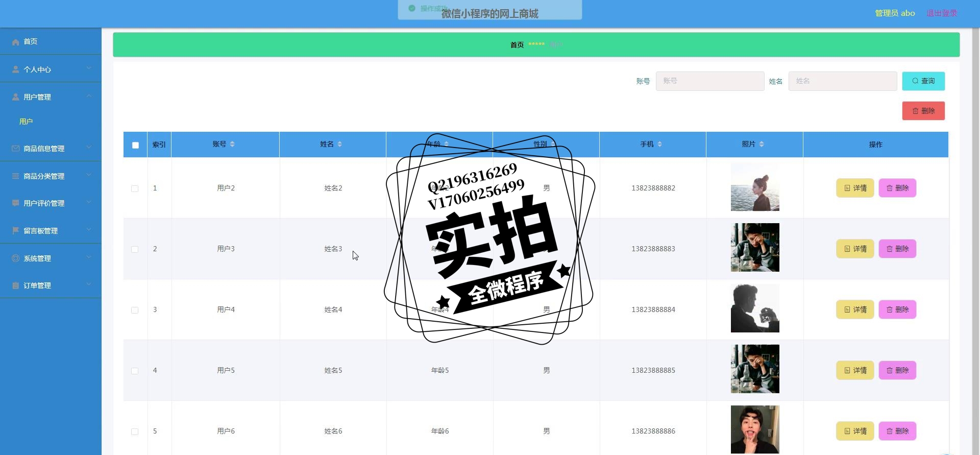Expand 留言板管理 menu chevron
The width and height of the screenshot is (980, 455).
[89, 229]
